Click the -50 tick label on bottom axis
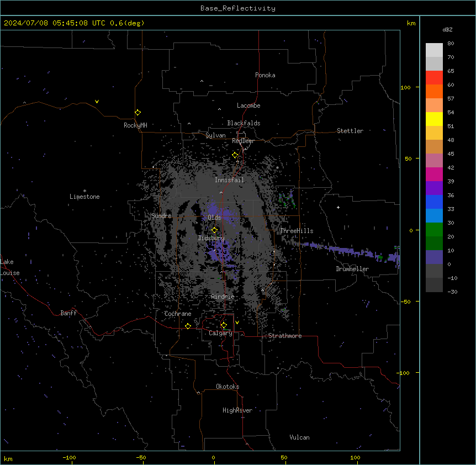 click(141, 457)
